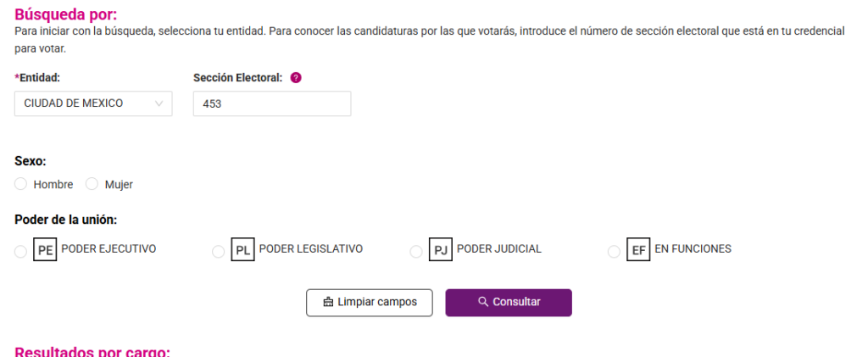Image resolution: width=868 pixels, height=357 pixels.
Task: Click the EF En Funciones badge icon
Action: click(x=638, y=250)
